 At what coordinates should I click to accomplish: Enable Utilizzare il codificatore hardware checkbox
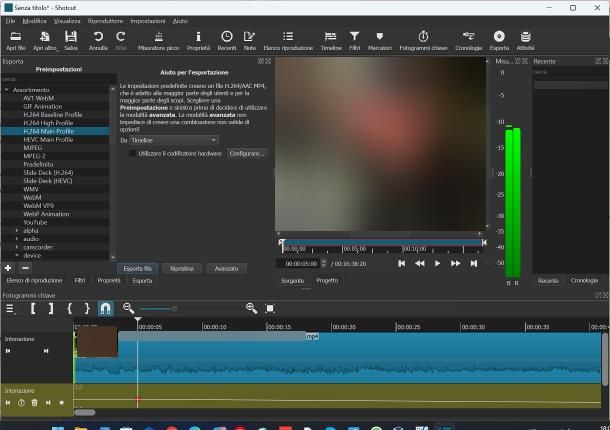coord(132,153)
